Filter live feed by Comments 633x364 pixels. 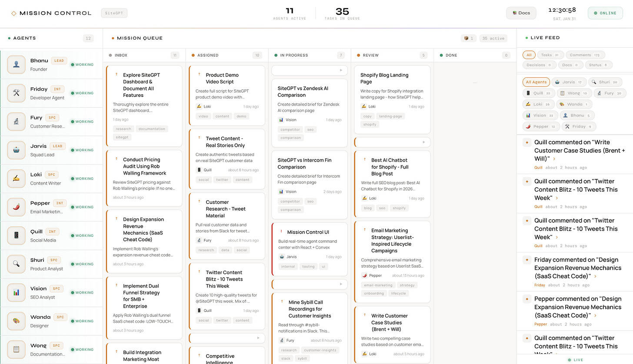[585, 55]
